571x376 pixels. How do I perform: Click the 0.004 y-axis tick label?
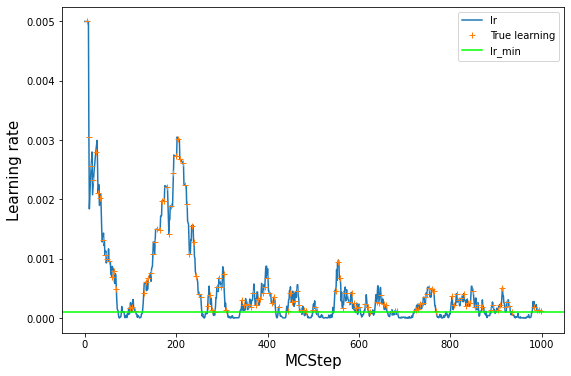(40, 82)
